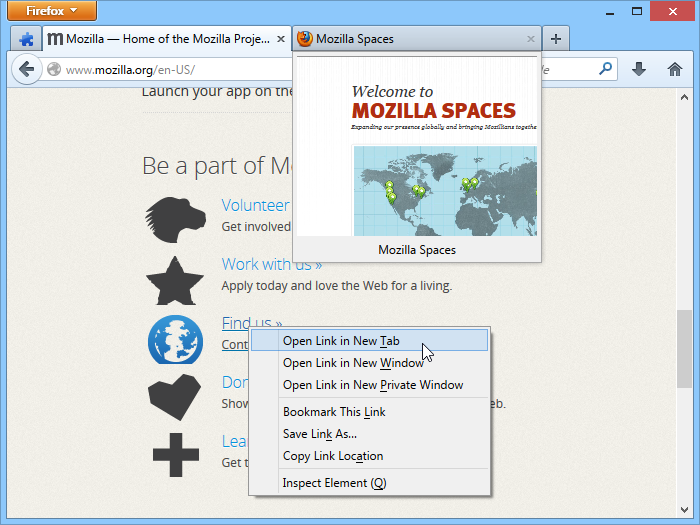Click the plus cross icon
This screenshot has height=525, width=700.
pos(175,455)
